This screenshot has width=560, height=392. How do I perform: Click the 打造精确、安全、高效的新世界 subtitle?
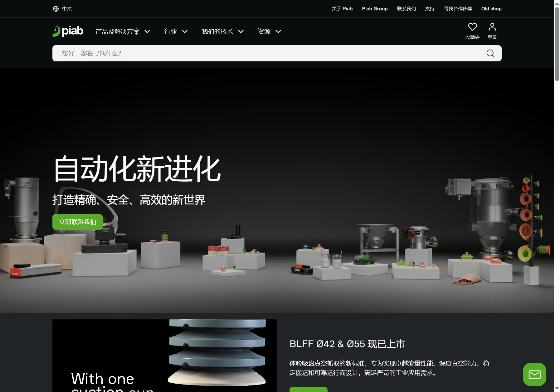click(129, 200)
